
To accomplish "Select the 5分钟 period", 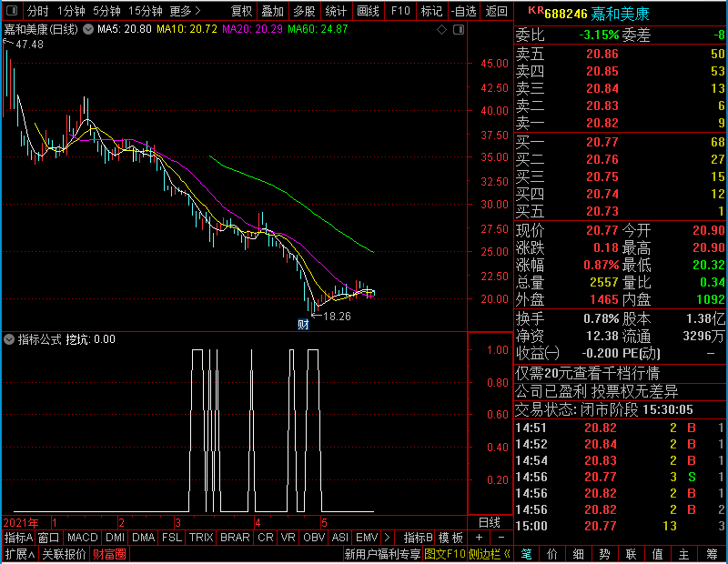I will (x=106, y=11).
